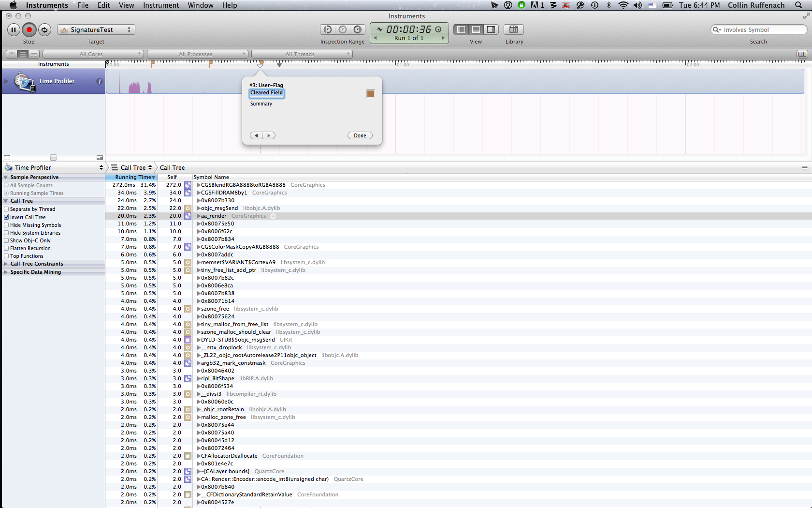Select Running Sample Times radio button
Image resolution: width=812 pixels, height=508 pixels.
(x=6, y=193)
